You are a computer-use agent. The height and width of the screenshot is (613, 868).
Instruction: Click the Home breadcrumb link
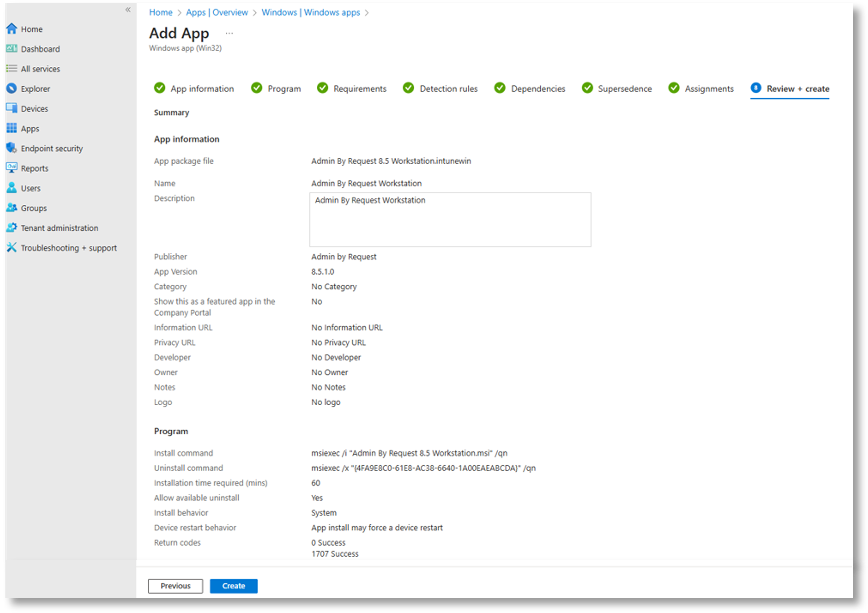coord(161,12)
